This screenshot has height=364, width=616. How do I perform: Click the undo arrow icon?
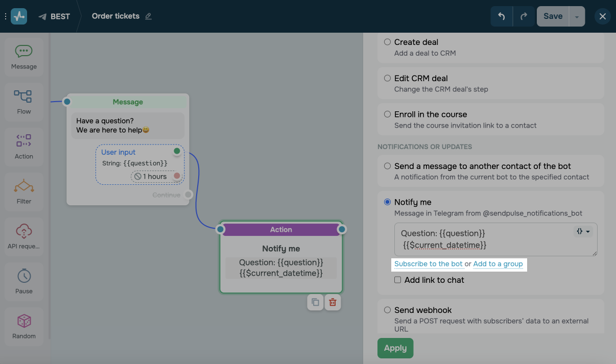(x=501, y=16)
